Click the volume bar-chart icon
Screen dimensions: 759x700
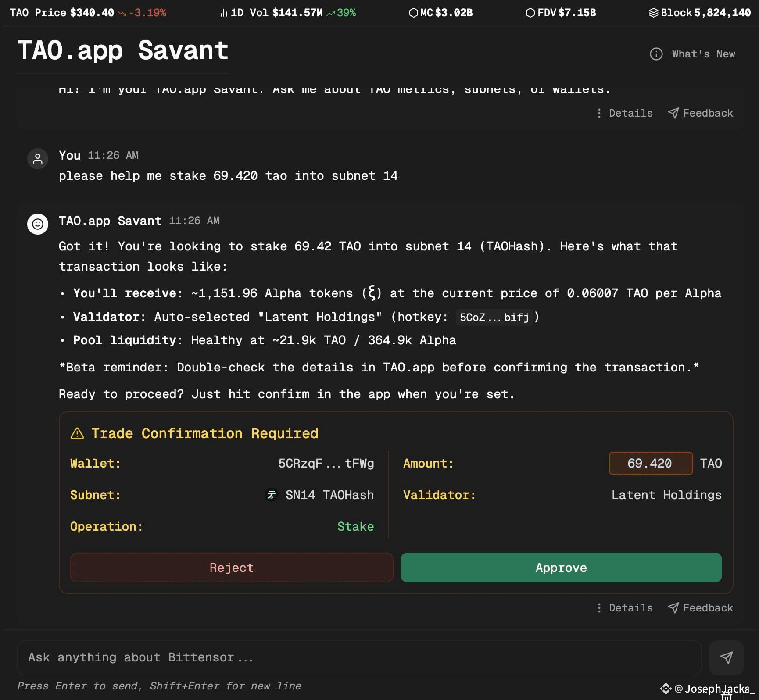[x=224, y=13]
